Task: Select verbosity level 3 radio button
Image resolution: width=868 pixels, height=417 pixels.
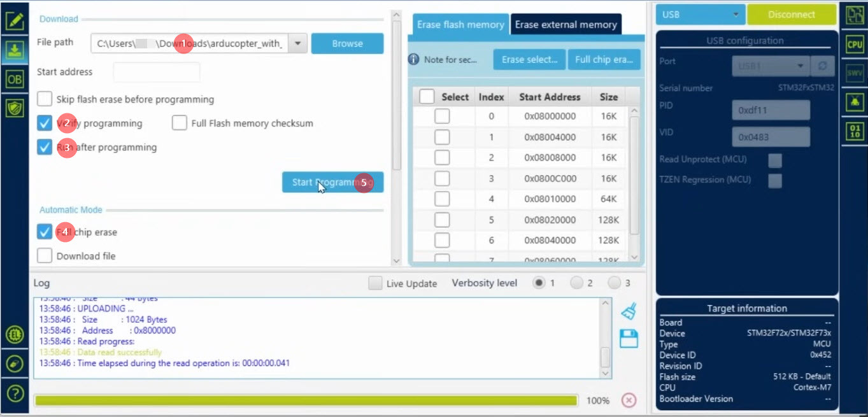Action: click(x=614, y=283)
